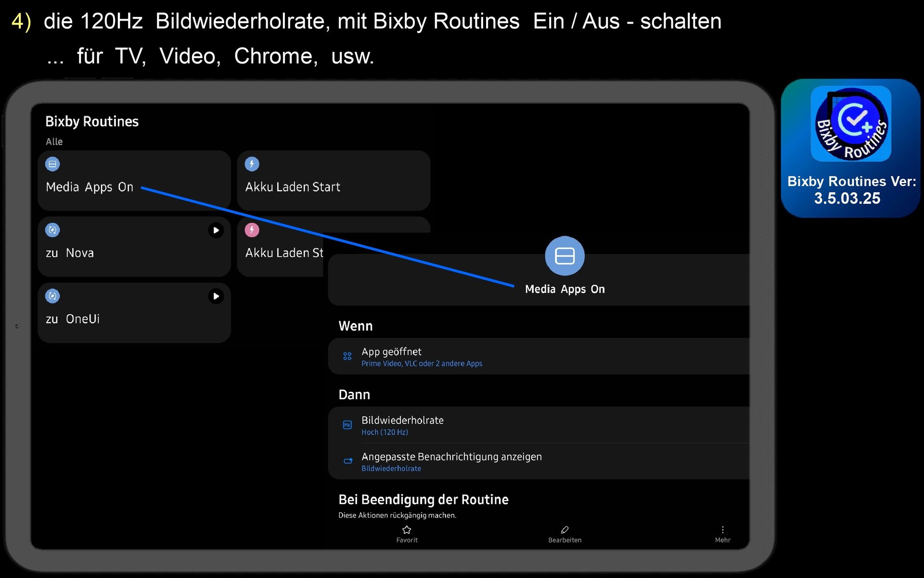Select the Media Apps On title in detail panel
This screenshot has height=578, width=924.
[x=565, y=289]
